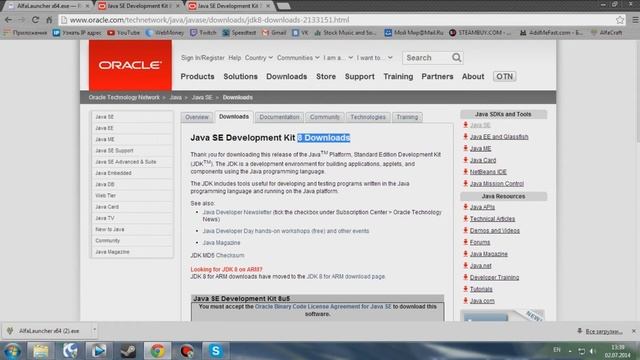Expand the 'I want to...' dropdown
Screen dimensions: 640x360
coord(374,58)
